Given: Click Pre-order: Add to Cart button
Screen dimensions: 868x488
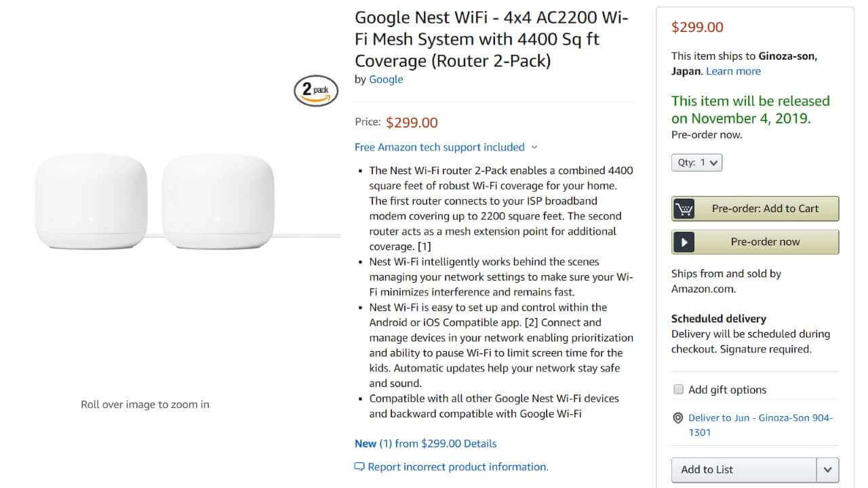Looking at the screenshot, I should pos(765,209).
